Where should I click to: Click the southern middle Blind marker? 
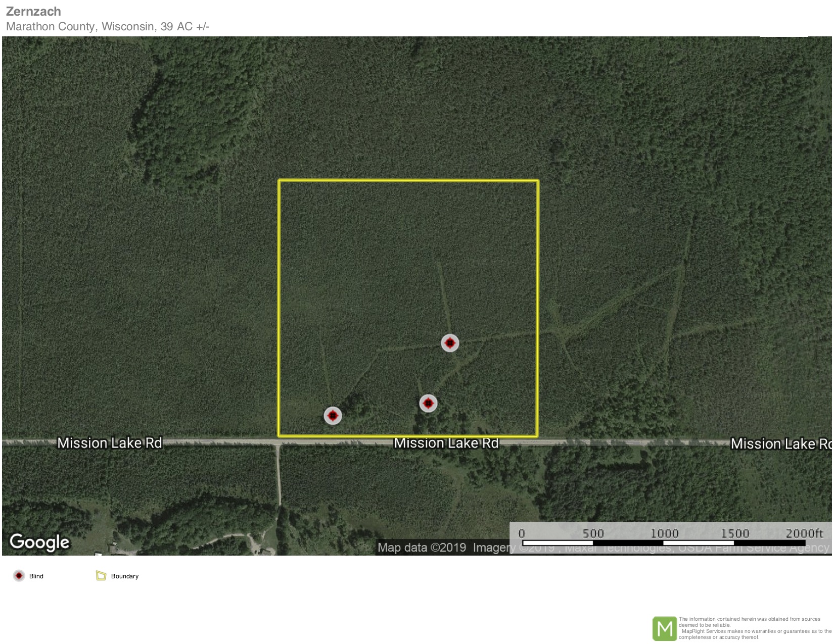[428, 403]
